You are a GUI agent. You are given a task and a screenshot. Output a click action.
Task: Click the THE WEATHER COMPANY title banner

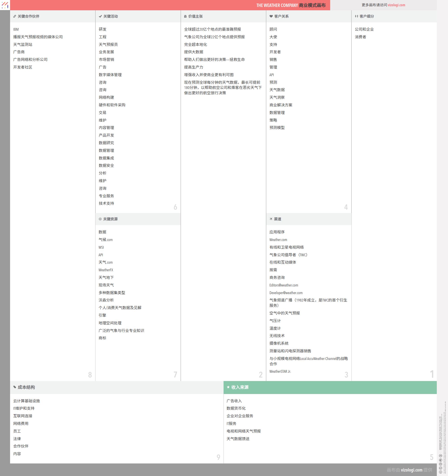(x=291, y=5)
